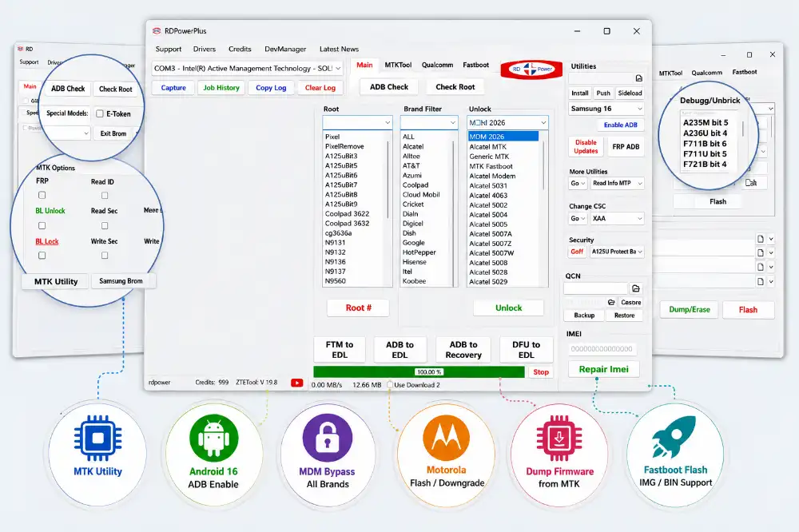Switch to the Qualcomm tab
This screenshot has width=799, height=532.
point(437,65)
